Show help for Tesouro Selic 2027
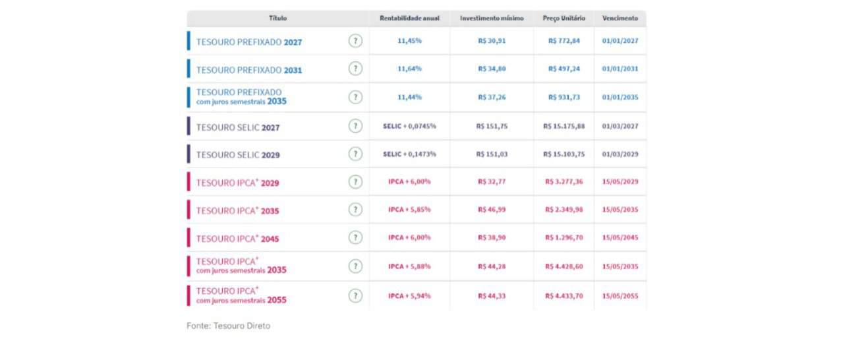Viewport: 868px width, 362px height. (x=355, y=126)
